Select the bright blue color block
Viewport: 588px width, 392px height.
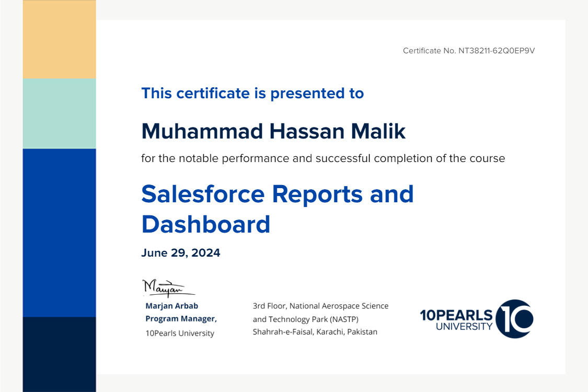59,233
